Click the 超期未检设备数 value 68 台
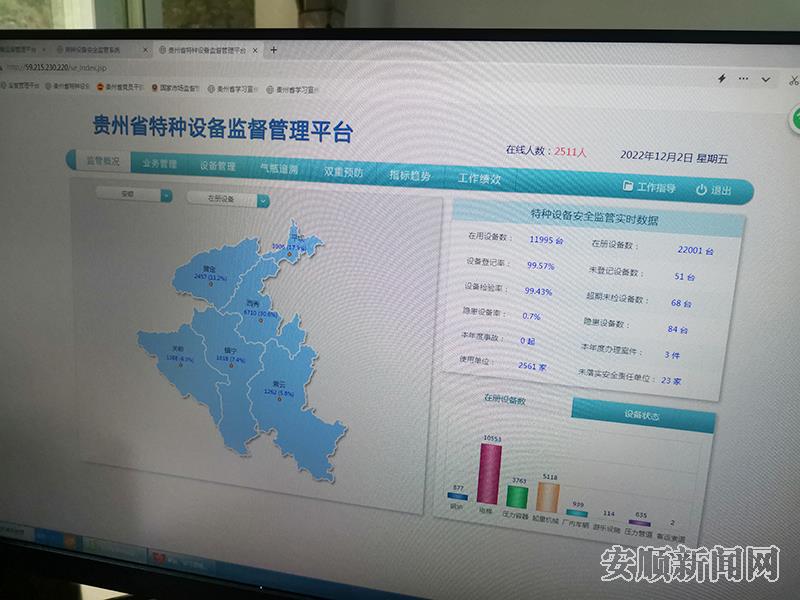Image resolution: width=800 pixels, height=600 pixels. 681,303
